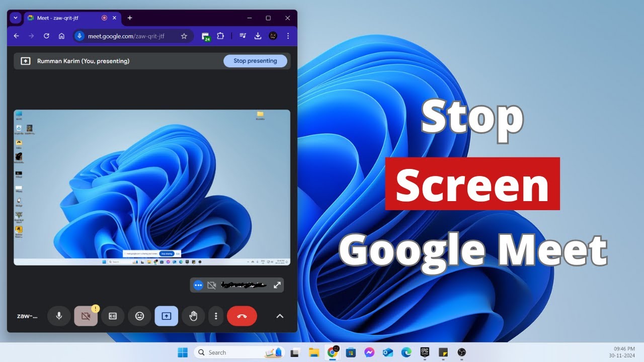644x362 pixels.
Task: Click the camera-off icon on the self tile
Action: click(212, 285)
